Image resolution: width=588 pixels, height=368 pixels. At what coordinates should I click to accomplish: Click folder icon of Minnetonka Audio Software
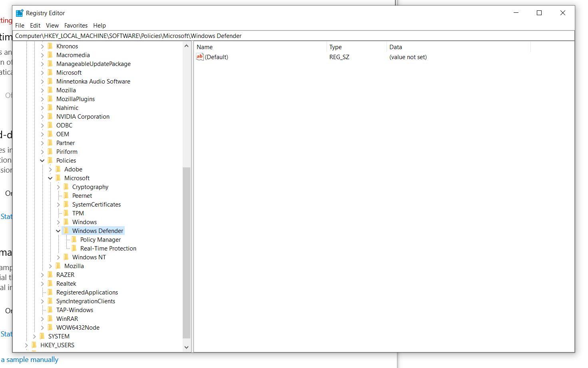tap(50, 81)
